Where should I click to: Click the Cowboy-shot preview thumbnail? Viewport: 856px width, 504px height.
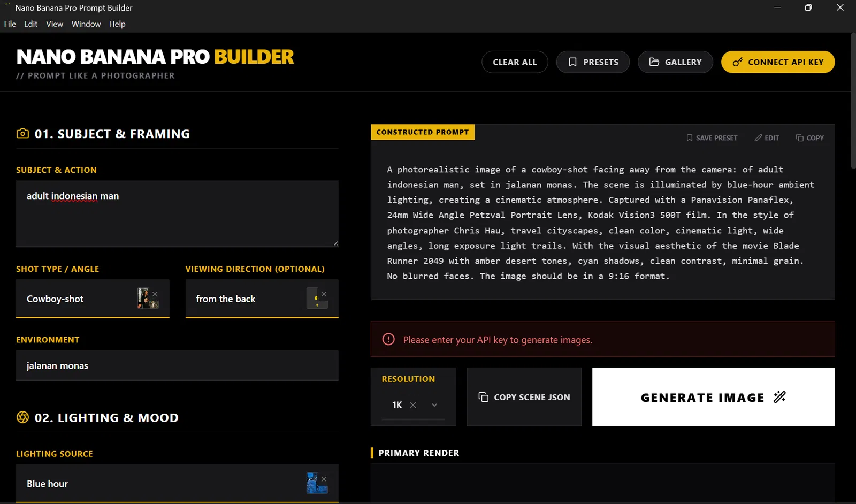pos(145,299)
